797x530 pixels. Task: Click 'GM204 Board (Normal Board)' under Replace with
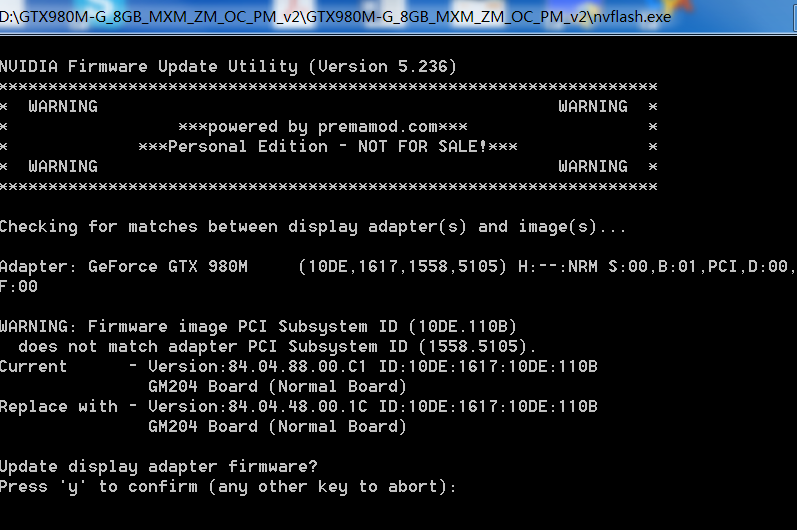[x=278, y=426]
